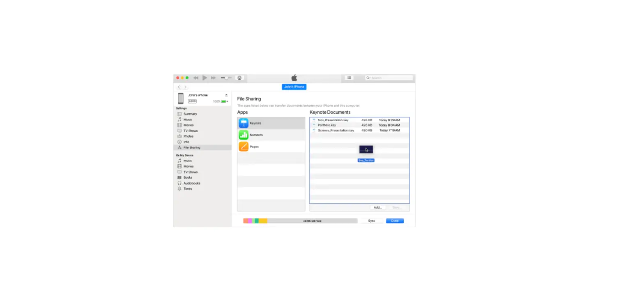Click the iPhone device picture in sidebar
Screen dimensions: 644x290
[x=181, y=98]
